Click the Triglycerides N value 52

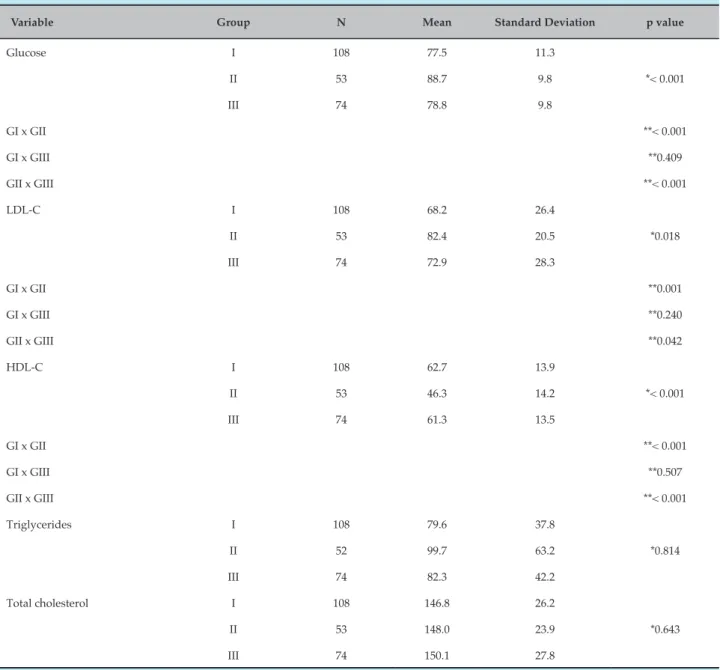(341, 551)
